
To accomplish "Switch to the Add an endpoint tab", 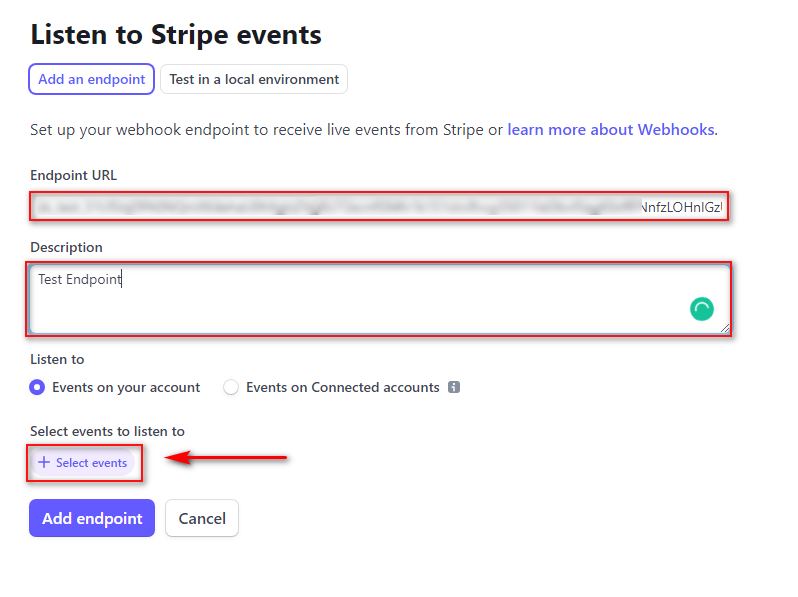I will [x=92, y=79].
